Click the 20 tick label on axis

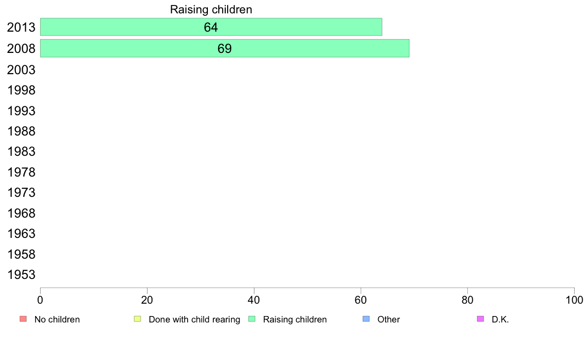coord(147,300)
